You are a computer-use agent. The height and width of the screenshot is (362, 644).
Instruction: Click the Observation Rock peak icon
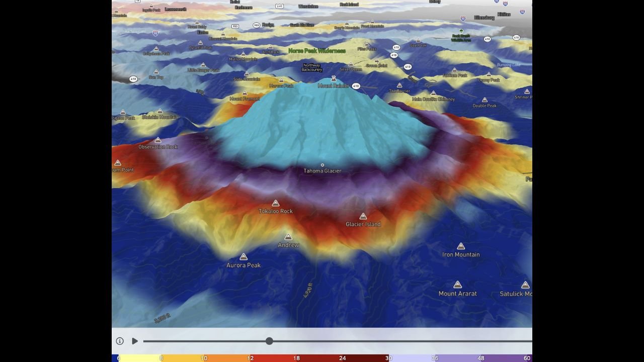click(158, 140)
